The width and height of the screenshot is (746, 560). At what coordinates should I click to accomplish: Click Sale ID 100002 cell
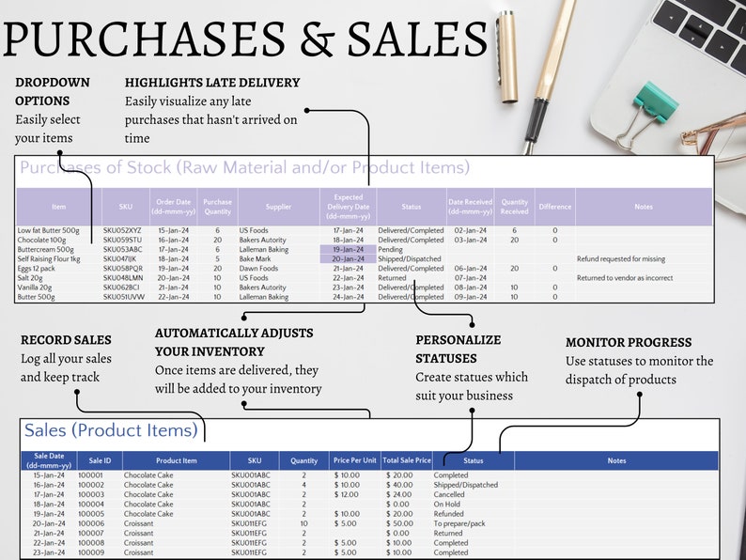(x=91, y=485)
